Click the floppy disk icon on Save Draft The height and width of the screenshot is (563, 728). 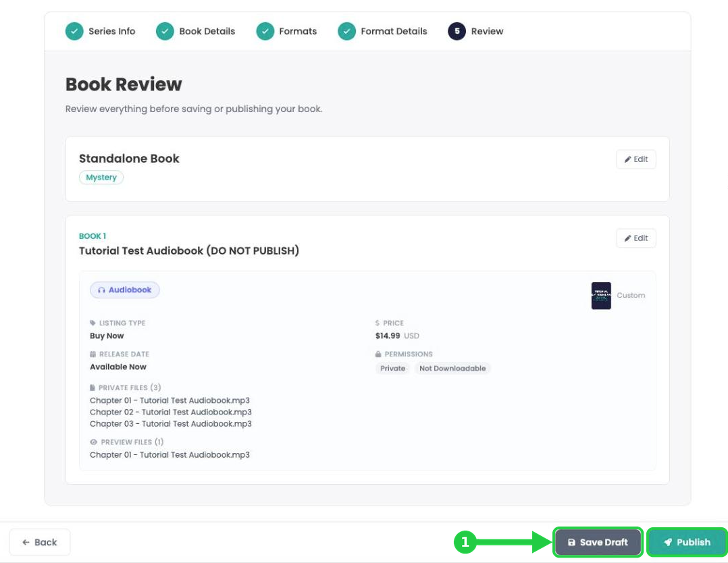571,542
